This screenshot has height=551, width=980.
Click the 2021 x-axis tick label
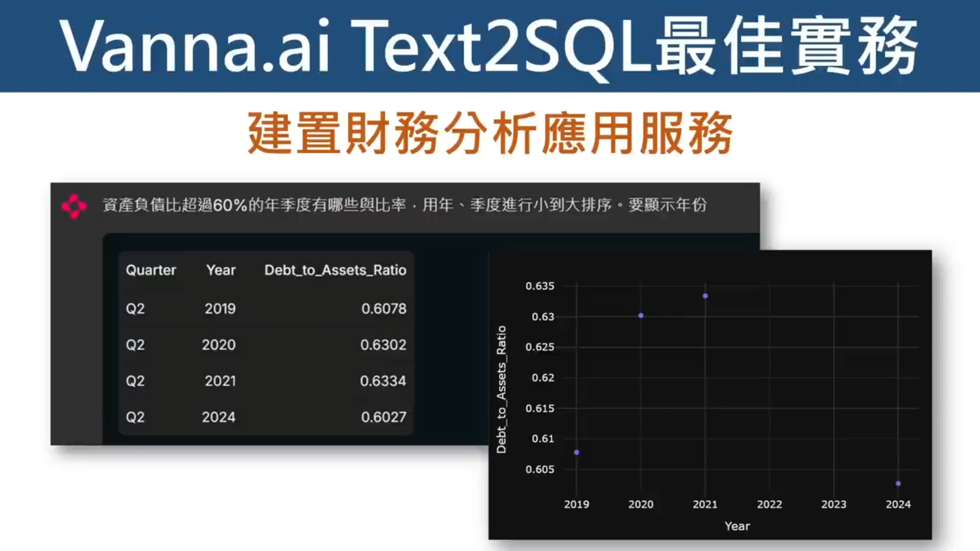(x=705, y=505)
